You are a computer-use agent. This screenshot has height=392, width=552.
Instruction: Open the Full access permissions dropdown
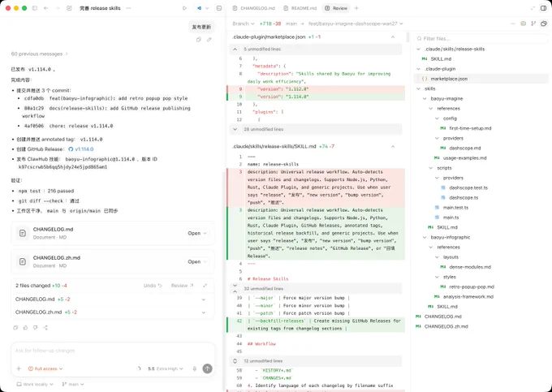[45, 368]
